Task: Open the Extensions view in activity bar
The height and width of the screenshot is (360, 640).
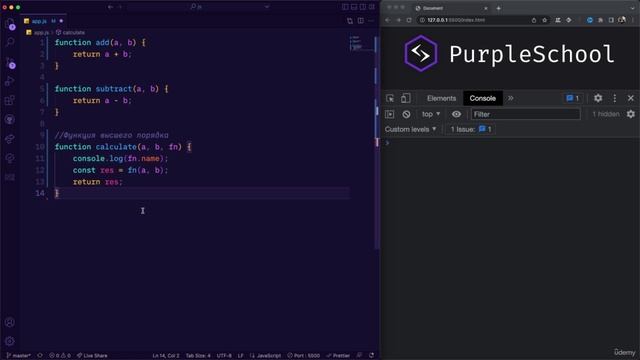Action: click(10, 100)
